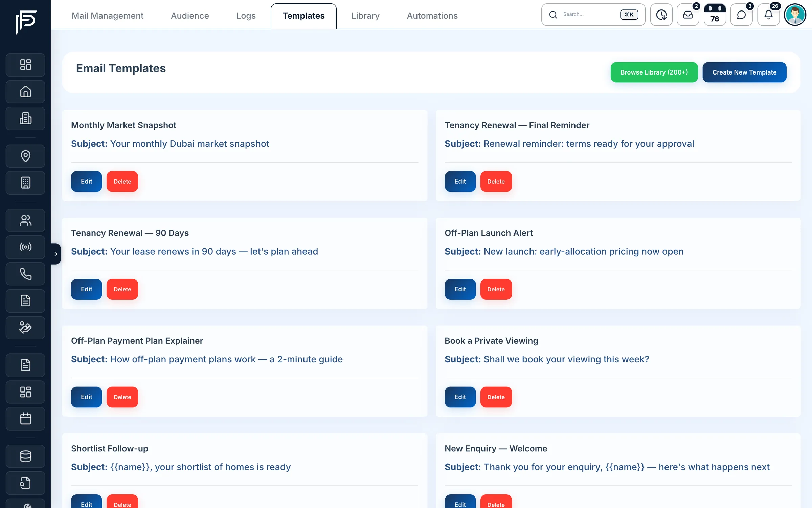
Task: Edit Tenancy Renewal — Final Reminder template
Action: (460, 181)
